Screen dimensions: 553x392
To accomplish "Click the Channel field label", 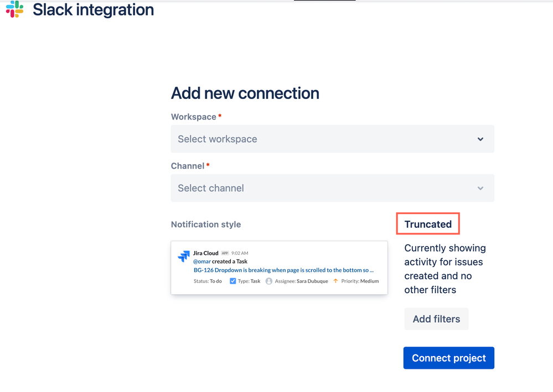I will pos(188,166).
